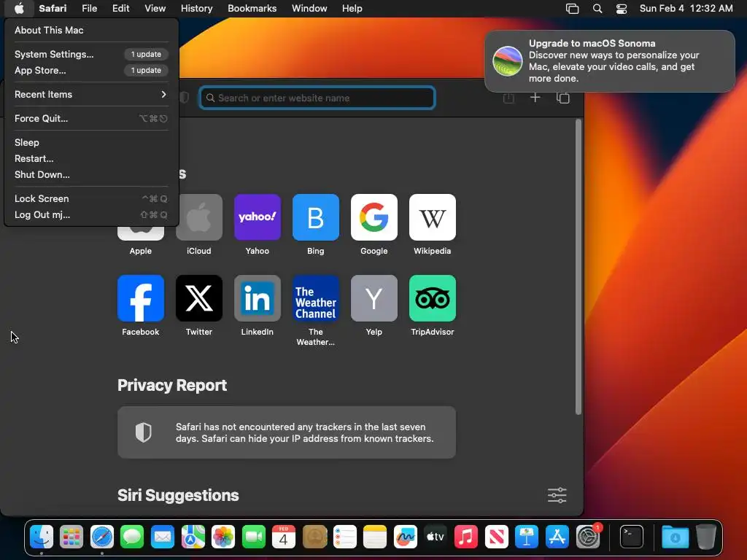Image resolution: width=747 pixels, height=560 pixels.
Task: Click the Privacy Report tracker card
Action: pos(286,432)
